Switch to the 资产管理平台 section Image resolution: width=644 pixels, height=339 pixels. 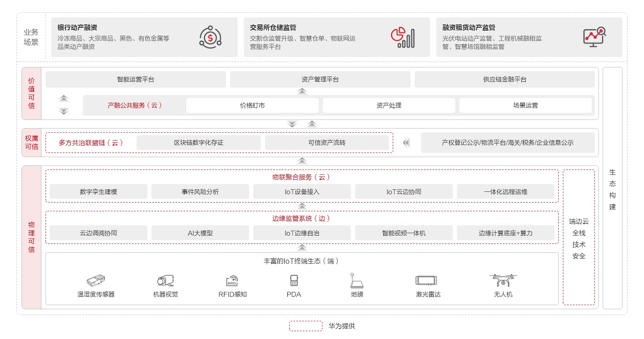(x=320, y=79)
